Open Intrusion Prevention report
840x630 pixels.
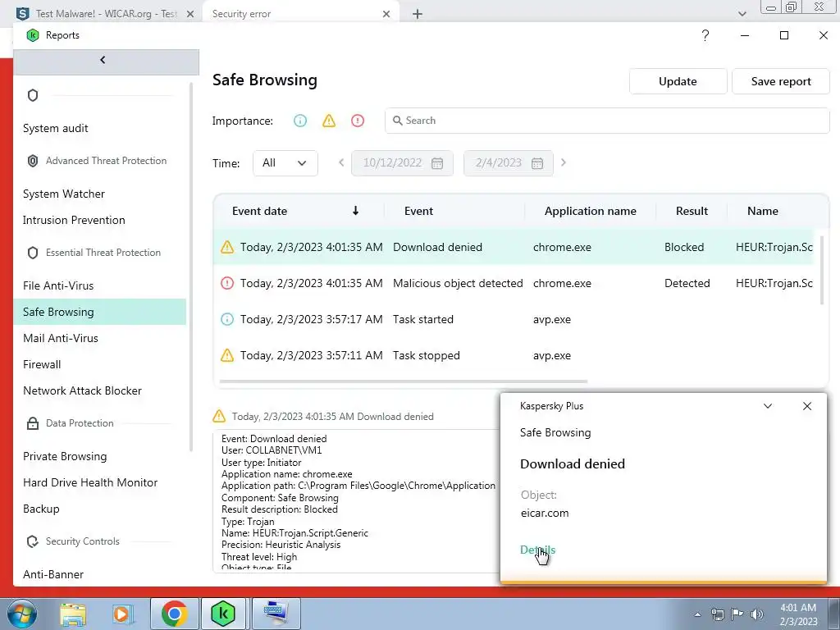(x=74, y=220)
